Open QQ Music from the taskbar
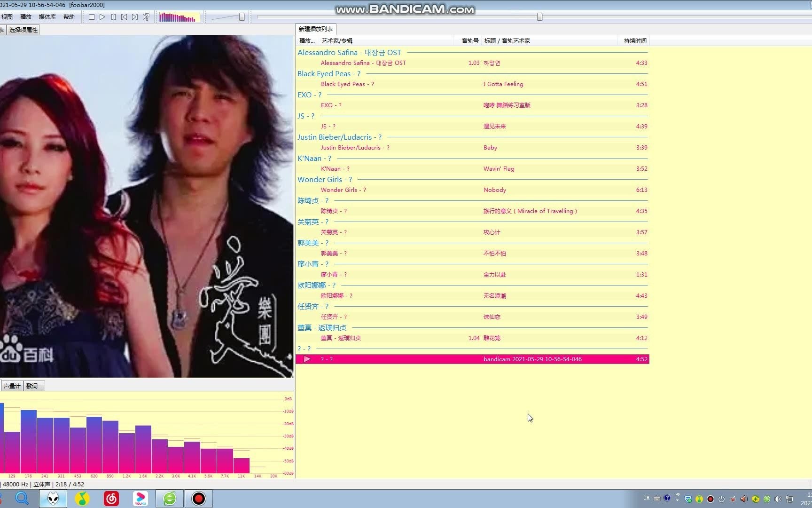 coord(82,499)
